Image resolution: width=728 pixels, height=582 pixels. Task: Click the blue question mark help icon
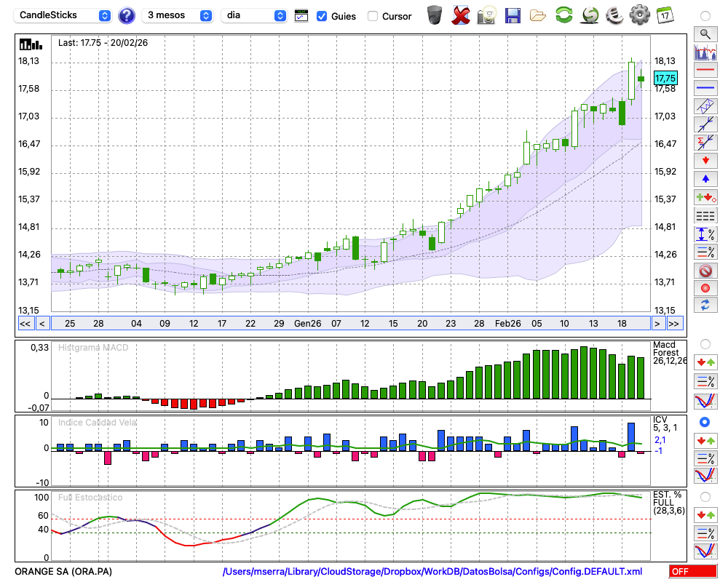tap(127, 15)
